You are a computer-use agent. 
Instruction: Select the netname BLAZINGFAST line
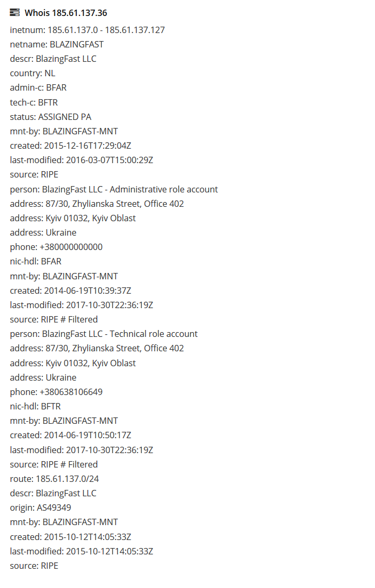pos(57,44)
